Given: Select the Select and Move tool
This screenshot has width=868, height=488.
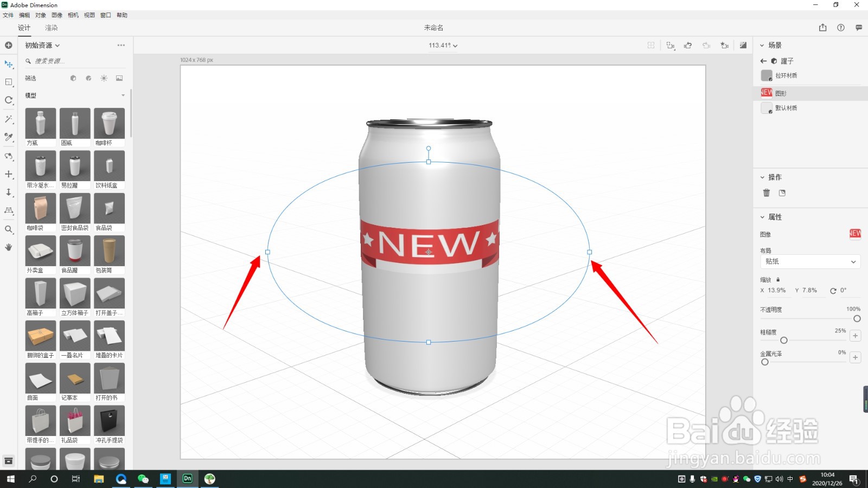Looking at the screenshot, I should [x=9, y=64].
